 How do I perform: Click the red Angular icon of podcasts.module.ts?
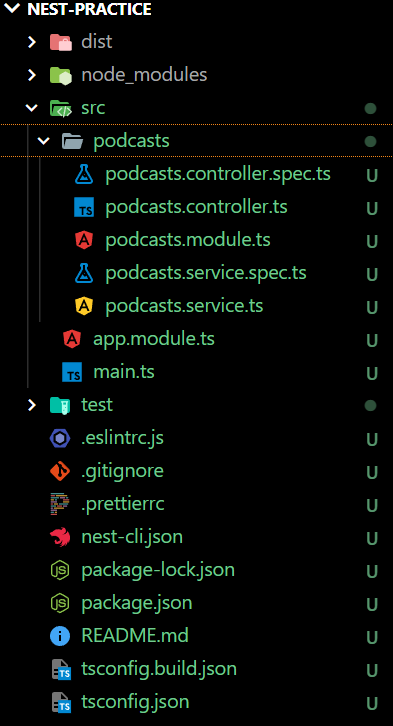tap(84, 240)
